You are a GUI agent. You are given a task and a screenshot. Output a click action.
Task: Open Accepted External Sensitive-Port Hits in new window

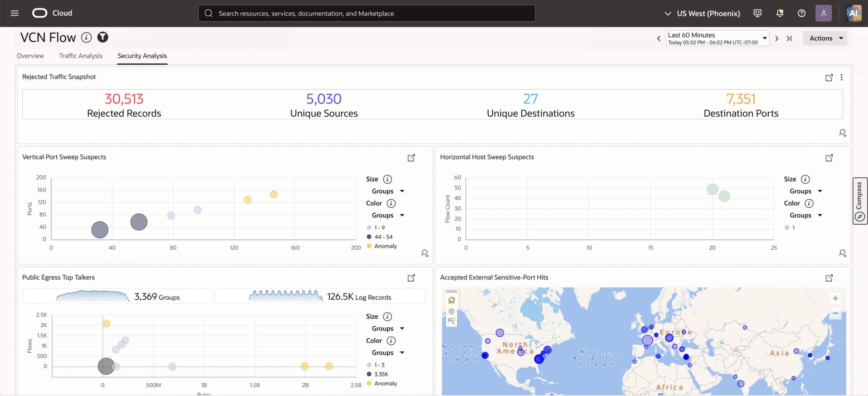[x=829, y=278]
